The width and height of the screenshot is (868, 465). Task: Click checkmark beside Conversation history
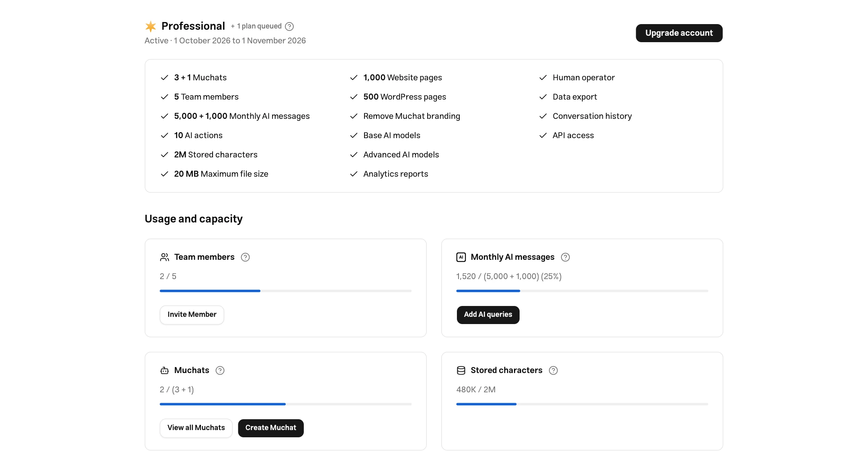click(x=543, y=116)
